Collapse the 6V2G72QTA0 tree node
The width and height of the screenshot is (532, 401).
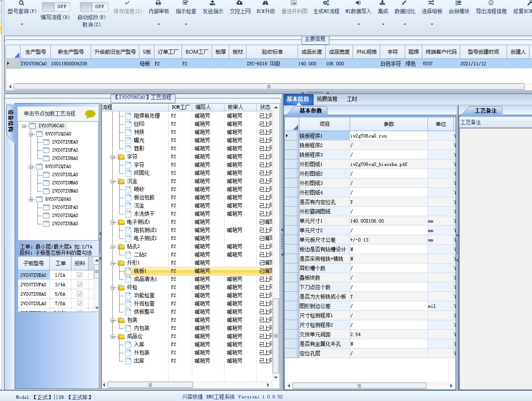[31, 167]
